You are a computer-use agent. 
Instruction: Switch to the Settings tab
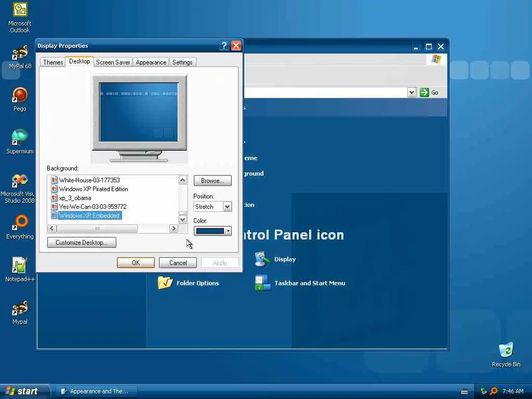coord(182,62)
